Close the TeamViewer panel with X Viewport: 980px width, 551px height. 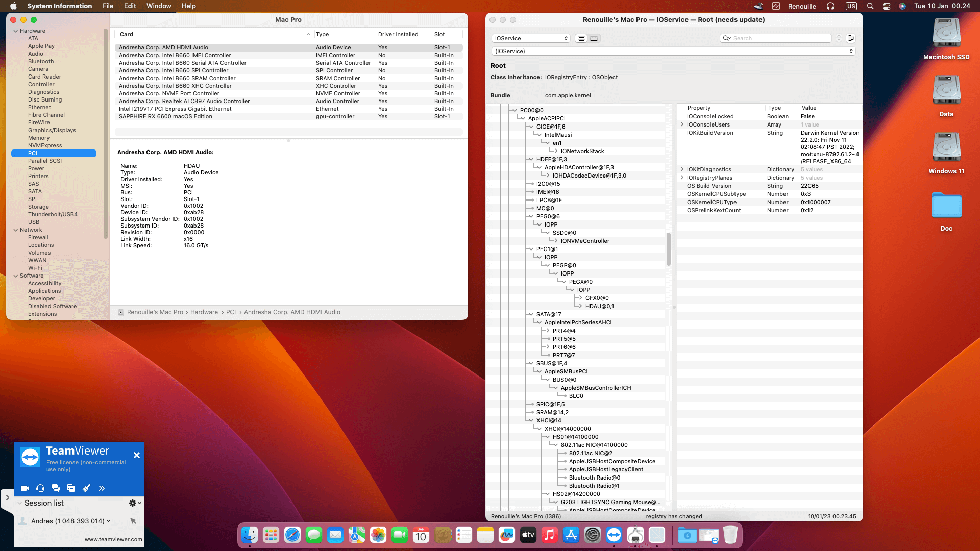coord(137,455)
